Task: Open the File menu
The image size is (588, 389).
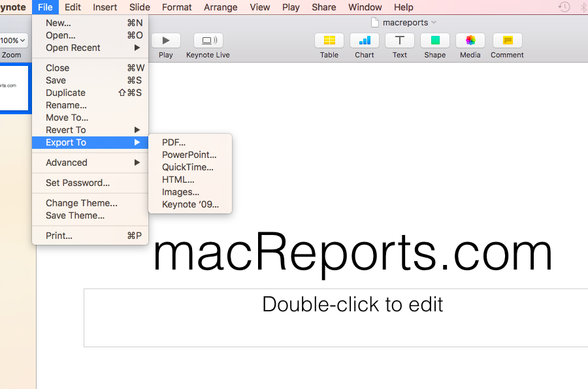Action: 45,7
